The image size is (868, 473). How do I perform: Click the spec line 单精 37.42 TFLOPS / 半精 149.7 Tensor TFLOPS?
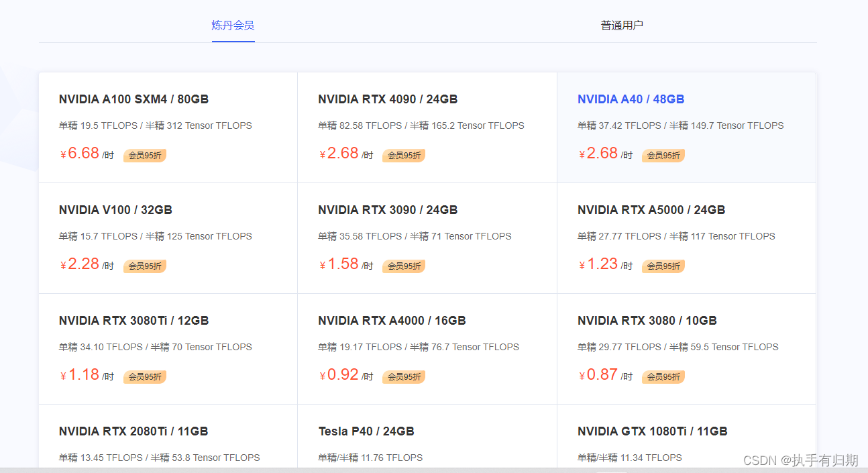(x=681, y=125)
